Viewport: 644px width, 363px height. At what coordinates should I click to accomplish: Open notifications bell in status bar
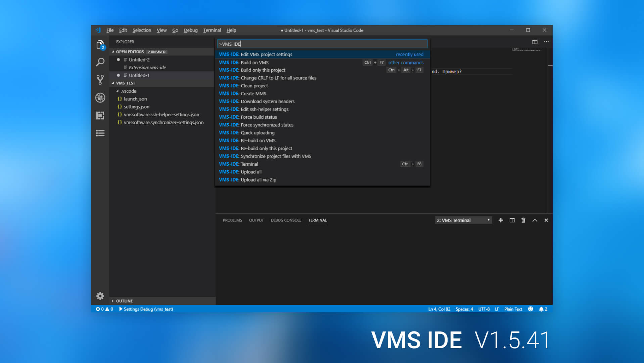[x=543, y=309]
